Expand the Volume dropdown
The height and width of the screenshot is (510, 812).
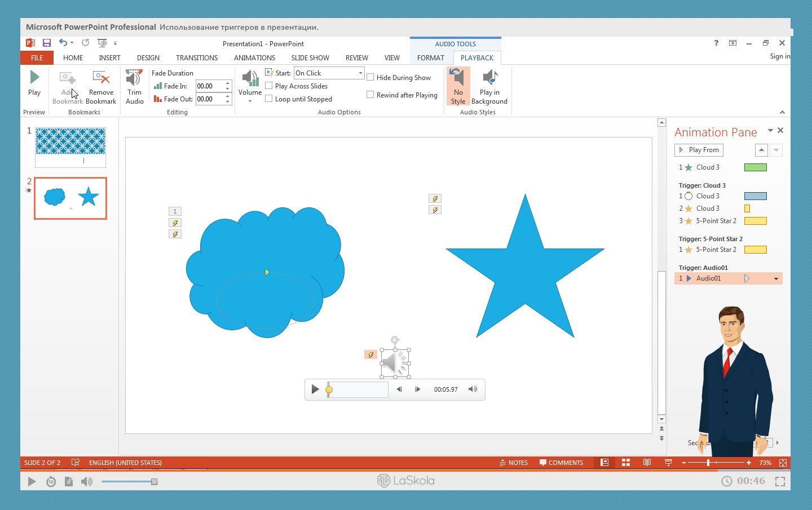250,100
